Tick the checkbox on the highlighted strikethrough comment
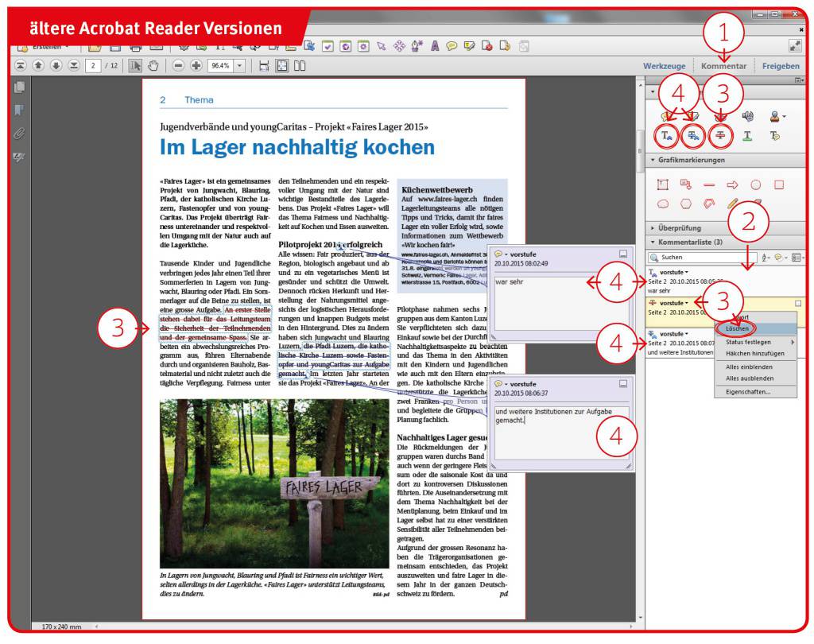Image resolution: width=814 pixels, height=644 pixels. pyautogui.click(x=798, y=303)
